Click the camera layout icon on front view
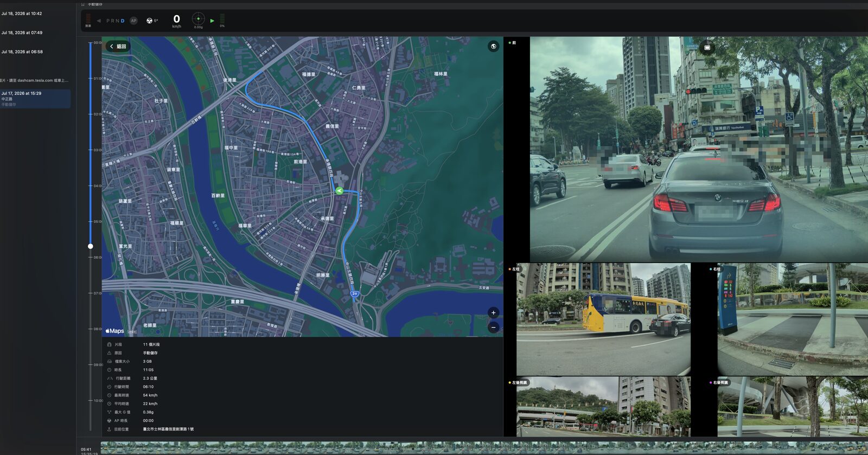 pyautogui.click(x=707, y=48)
